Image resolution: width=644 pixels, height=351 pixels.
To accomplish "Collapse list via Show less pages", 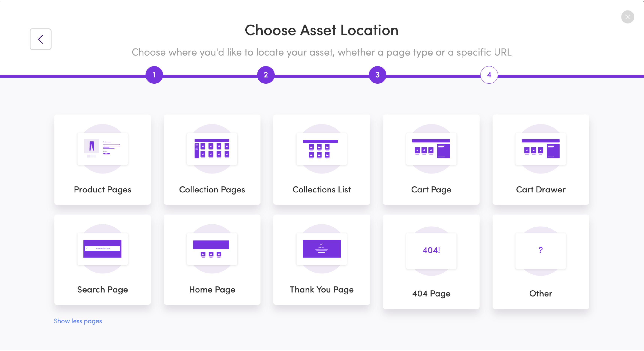I will [78, 321].
